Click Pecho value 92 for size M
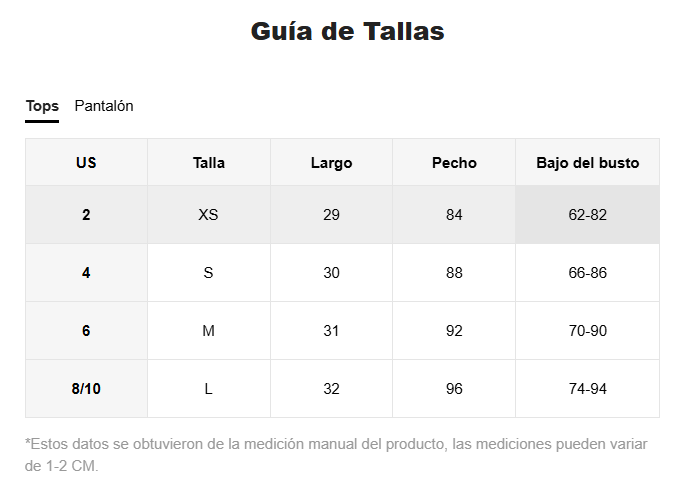The width and height of the screenshot is (677, 478). (x=454, y=331)
